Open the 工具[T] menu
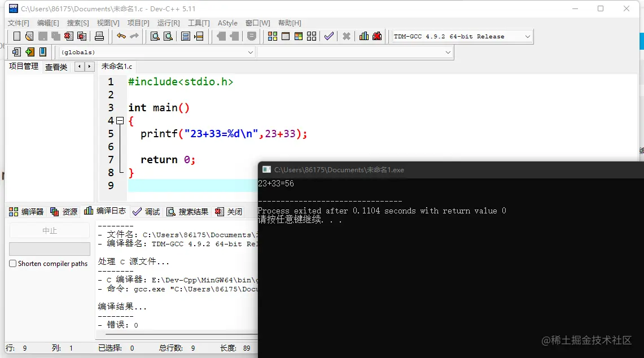Screen dimensions: 644x358 click(x=199, y=23)
